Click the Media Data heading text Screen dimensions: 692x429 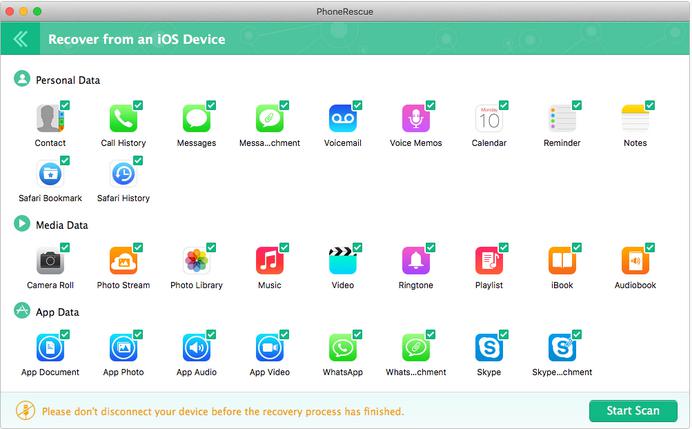62,225
